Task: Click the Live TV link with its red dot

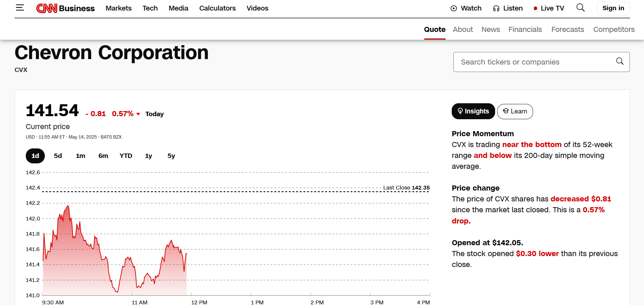Action: [x=549, y=8]
